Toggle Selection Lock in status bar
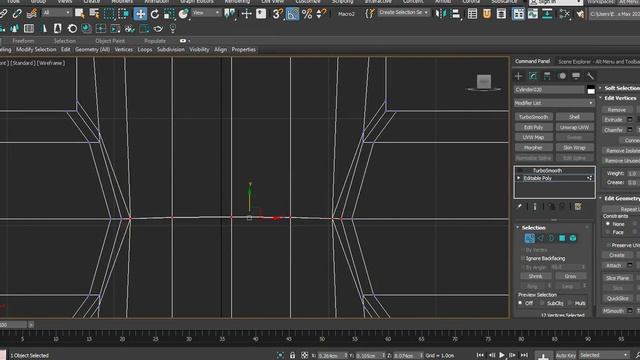This screenshot has width=640, height=360. tap(292, 356)
